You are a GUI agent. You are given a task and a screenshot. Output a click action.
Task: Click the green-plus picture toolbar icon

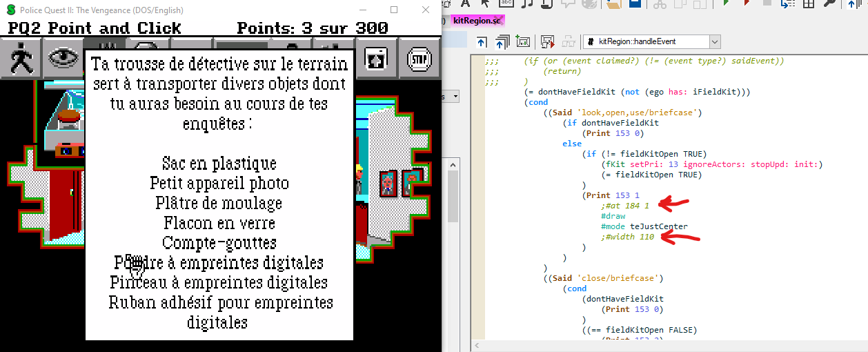522,41
